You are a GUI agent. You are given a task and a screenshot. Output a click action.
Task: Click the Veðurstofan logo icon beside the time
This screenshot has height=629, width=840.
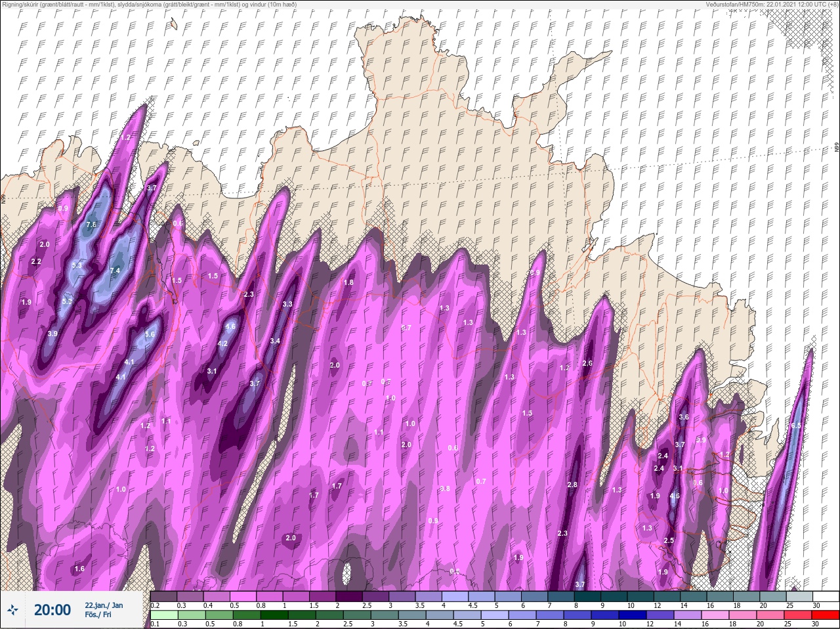coord(12,610)
